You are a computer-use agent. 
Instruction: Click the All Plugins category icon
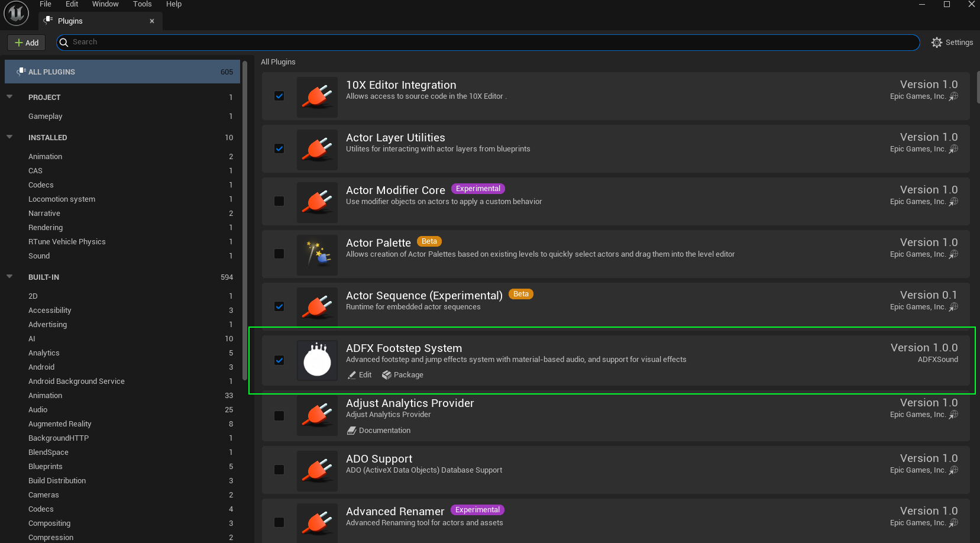pyautogui.click(x=21, y=72)
